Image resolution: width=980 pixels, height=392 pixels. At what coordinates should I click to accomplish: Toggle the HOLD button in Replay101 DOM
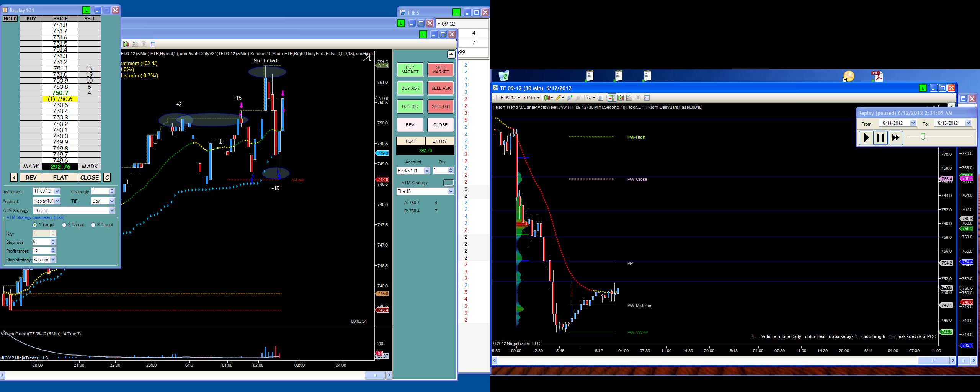(10, 18)
